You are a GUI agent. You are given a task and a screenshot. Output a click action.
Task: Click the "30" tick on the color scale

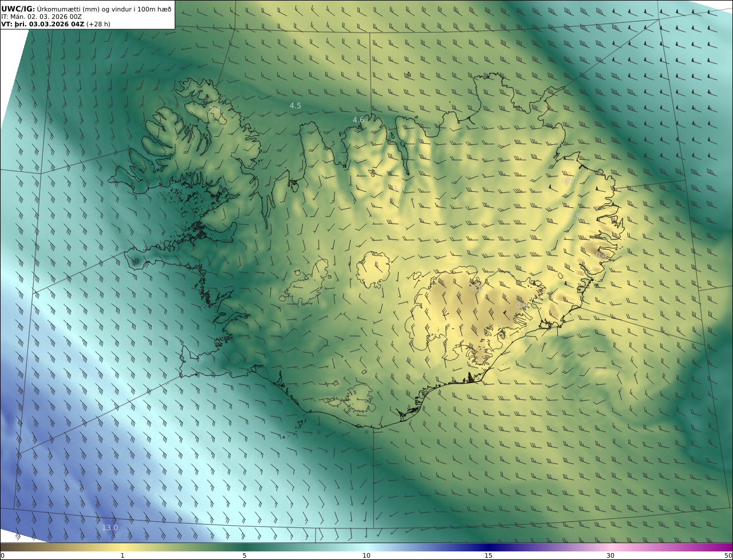[x=610, y=555]
